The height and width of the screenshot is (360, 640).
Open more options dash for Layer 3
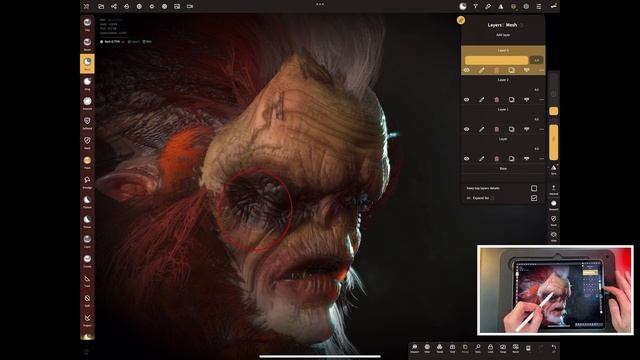point(541,70)
